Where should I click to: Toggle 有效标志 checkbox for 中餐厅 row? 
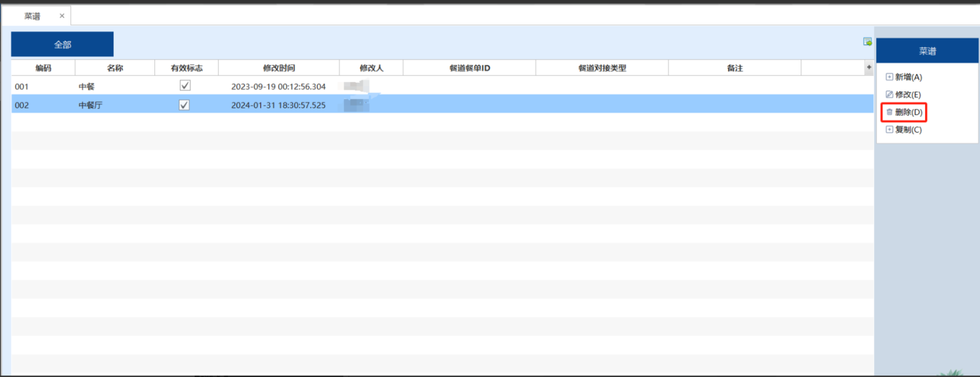pyautogui.click(x=184, y=105)
